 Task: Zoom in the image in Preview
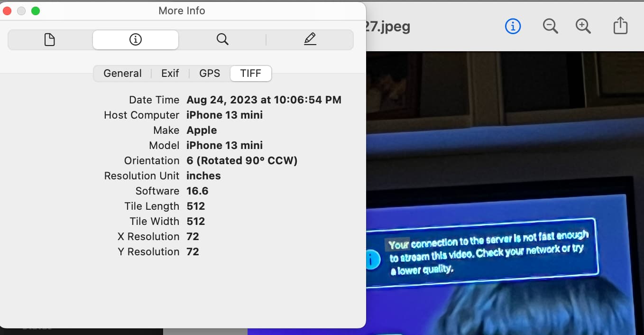coord(583,26)
